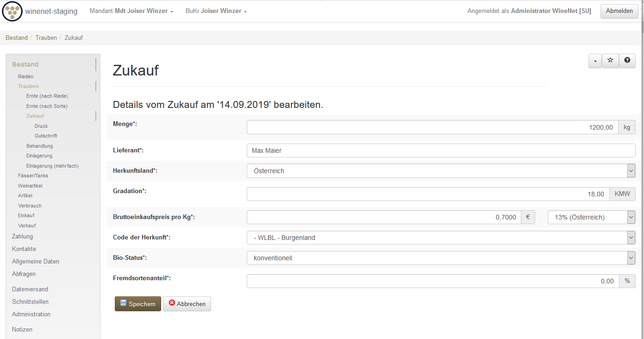
Task: Log out using Abmelden button
Action: click(x=619, y=11)
